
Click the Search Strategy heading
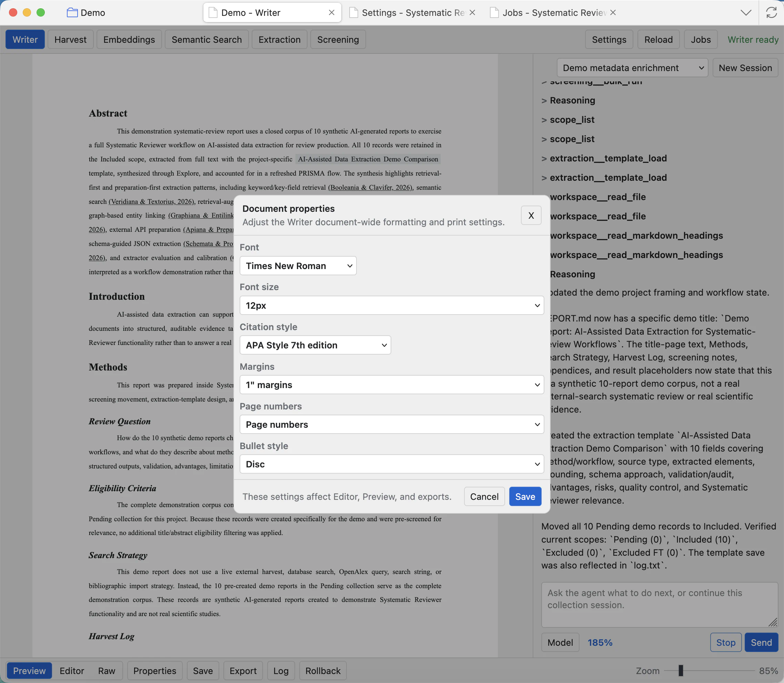[118, 555]
